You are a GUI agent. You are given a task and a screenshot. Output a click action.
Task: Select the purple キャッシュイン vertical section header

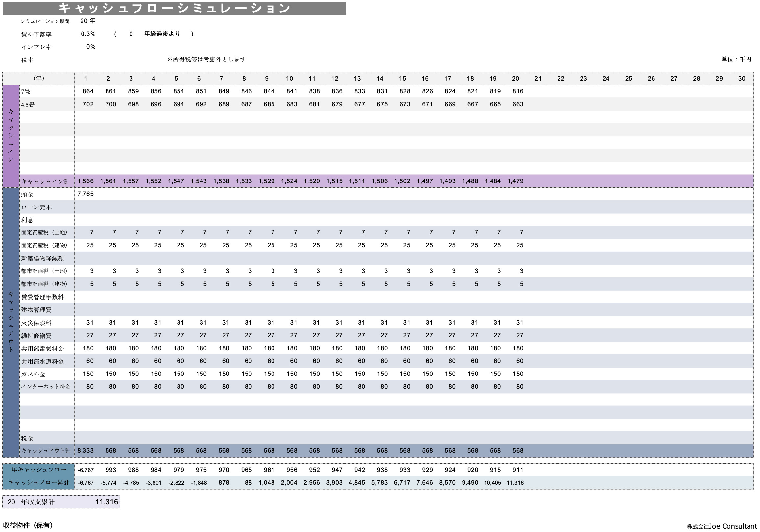point(11,136)
